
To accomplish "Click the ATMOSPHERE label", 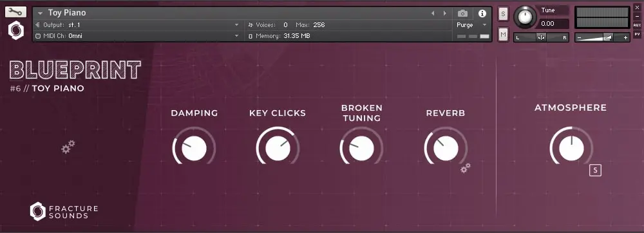I will [571, 108].
